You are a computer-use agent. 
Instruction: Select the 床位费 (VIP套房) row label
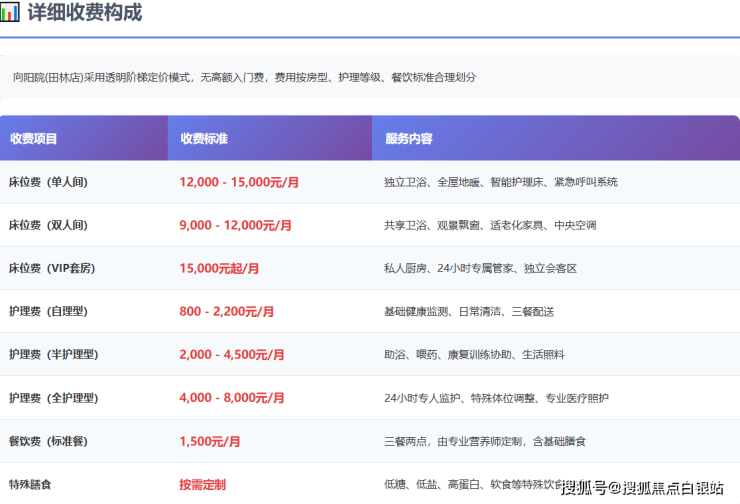point(52,268)
